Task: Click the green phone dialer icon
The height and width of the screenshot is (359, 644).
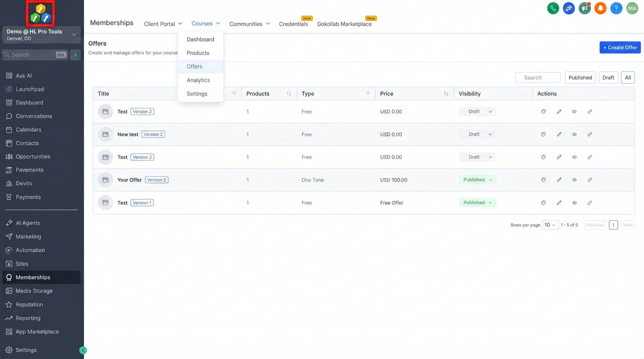Action: click(553, 8)
